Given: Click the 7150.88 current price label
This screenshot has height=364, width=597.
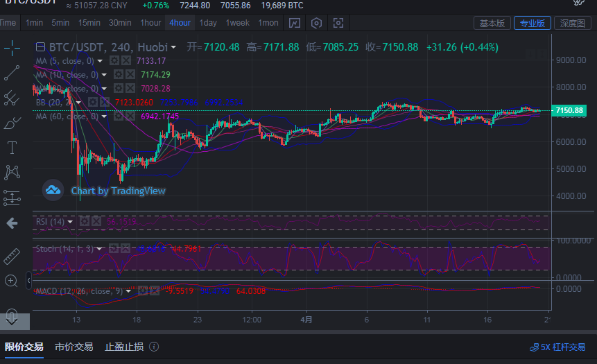Looking at the screenshot, I should [569, 110].
